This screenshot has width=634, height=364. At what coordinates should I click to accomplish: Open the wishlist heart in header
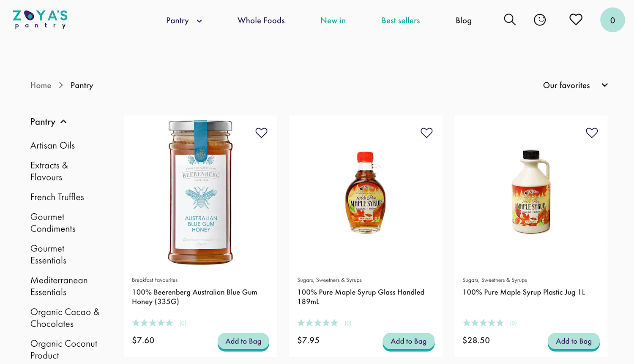pyautogui.click(x=576, y=19)
